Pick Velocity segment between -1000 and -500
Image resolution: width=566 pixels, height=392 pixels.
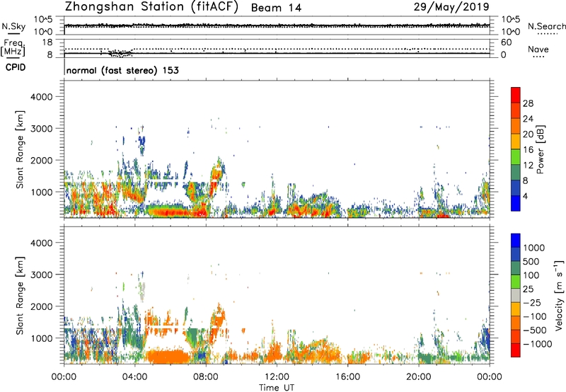(x=516, y=336)
